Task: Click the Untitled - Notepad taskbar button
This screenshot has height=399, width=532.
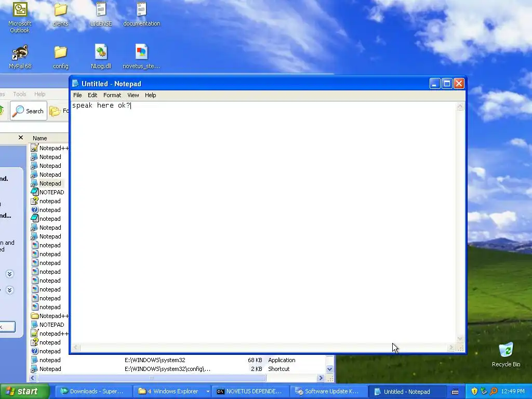Action: [x=406, y=392]
